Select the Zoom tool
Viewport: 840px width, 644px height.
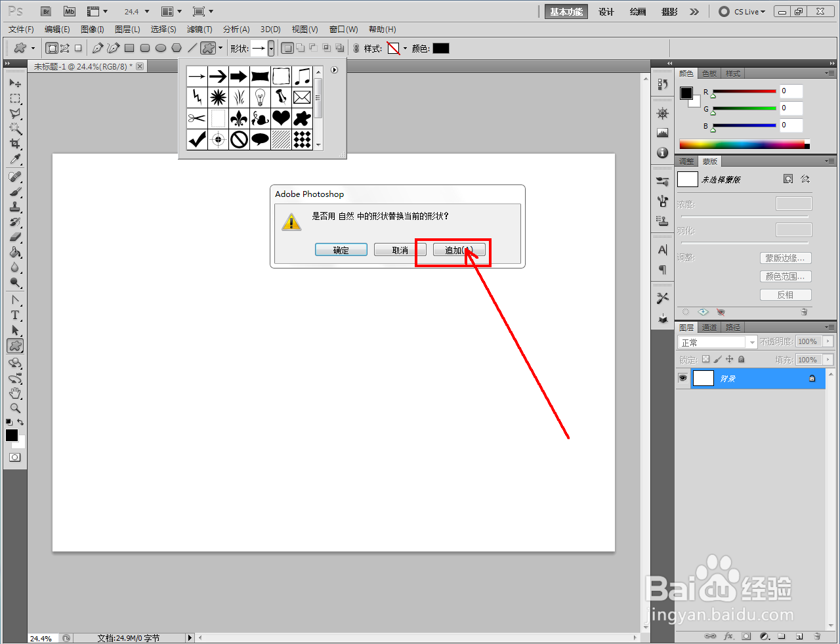coord(15,408)
